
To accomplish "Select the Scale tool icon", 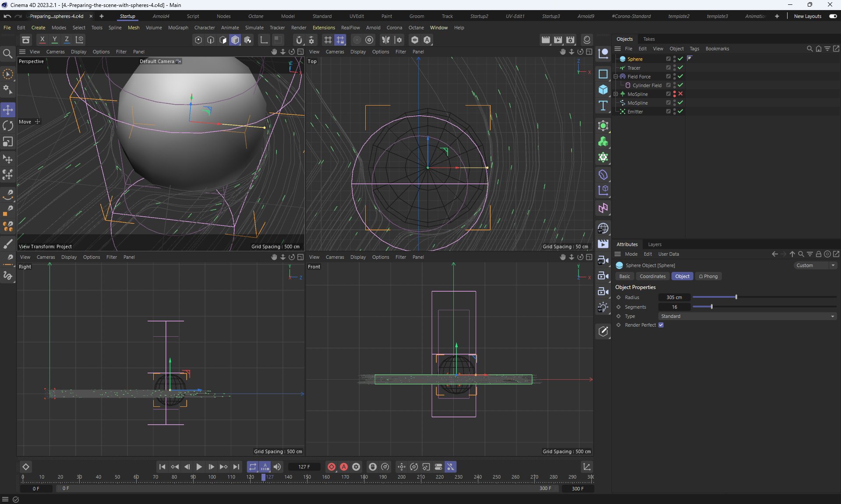I will point(8,142).
